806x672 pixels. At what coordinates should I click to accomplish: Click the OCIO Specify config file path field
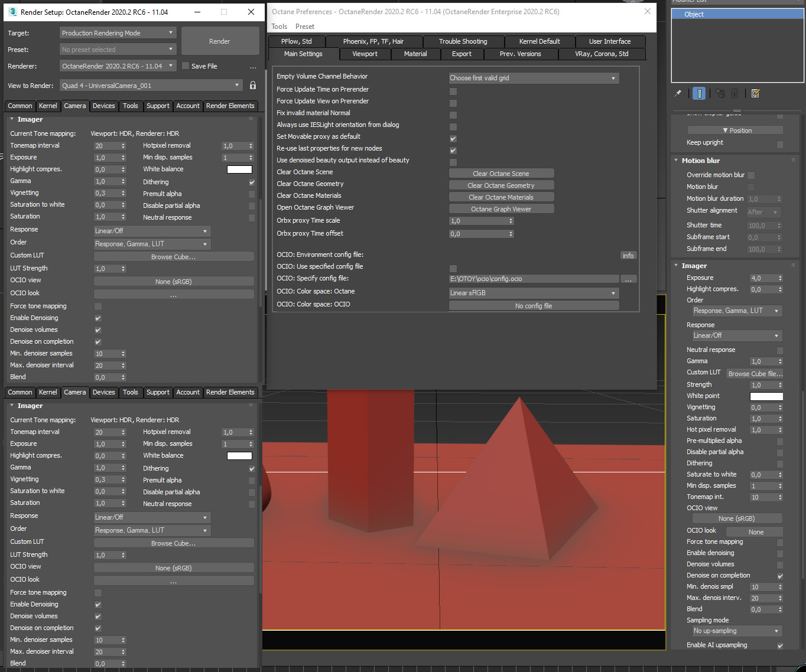tap(534, 279)
